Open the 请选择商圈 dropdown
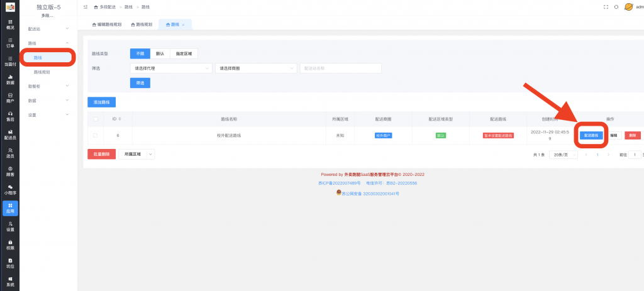 pyautogui.click(x=256, y=68)
